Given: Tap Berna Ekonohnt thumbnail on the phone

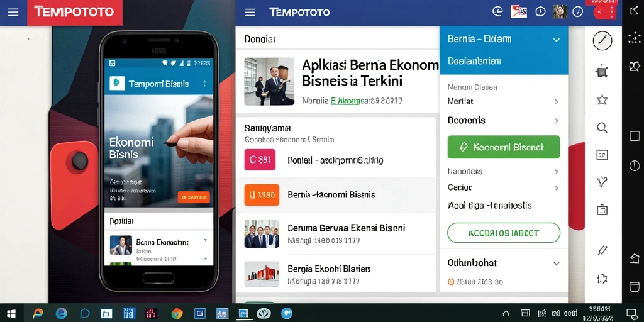Looking at the screenshot, I should click(121, 245).
